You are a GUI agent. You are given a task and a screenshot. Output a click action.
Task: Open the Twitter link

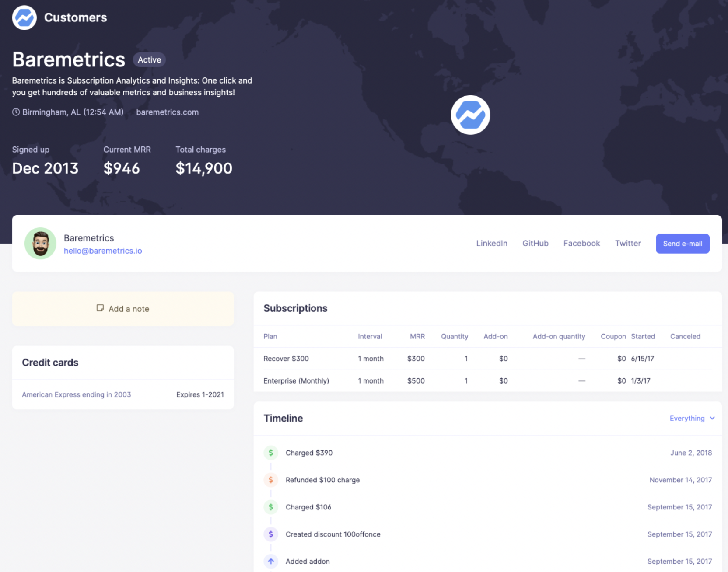pyautogui.click(x=628, y=243)
